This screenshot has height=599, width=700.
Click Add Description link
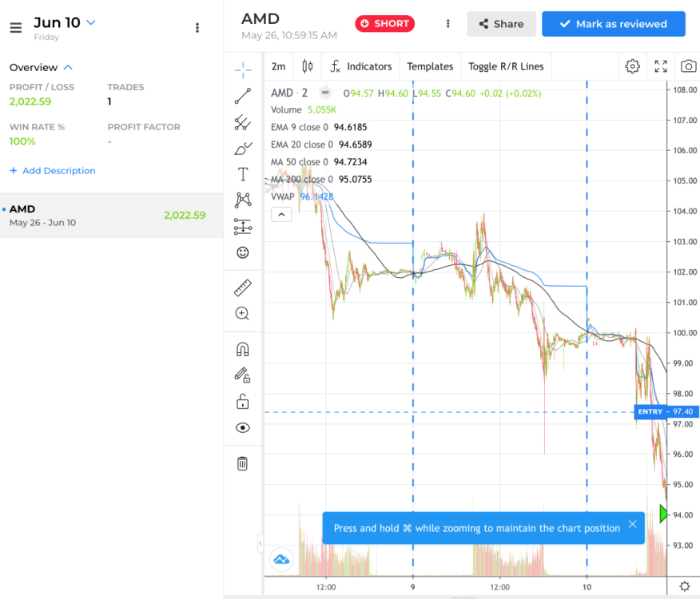[53, 171]
